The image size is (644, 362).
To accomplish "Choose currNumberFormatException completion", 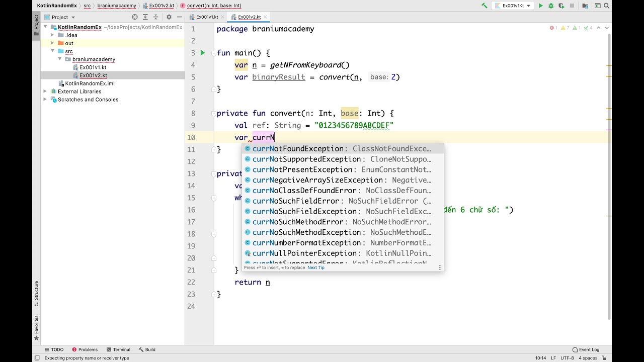I will (x=343, y=243).
